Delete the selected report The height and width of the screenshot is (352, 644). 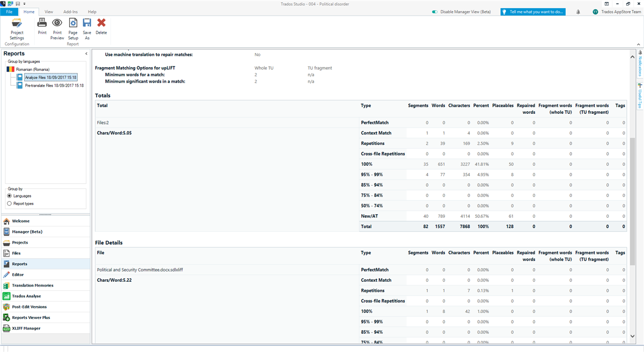101,26
